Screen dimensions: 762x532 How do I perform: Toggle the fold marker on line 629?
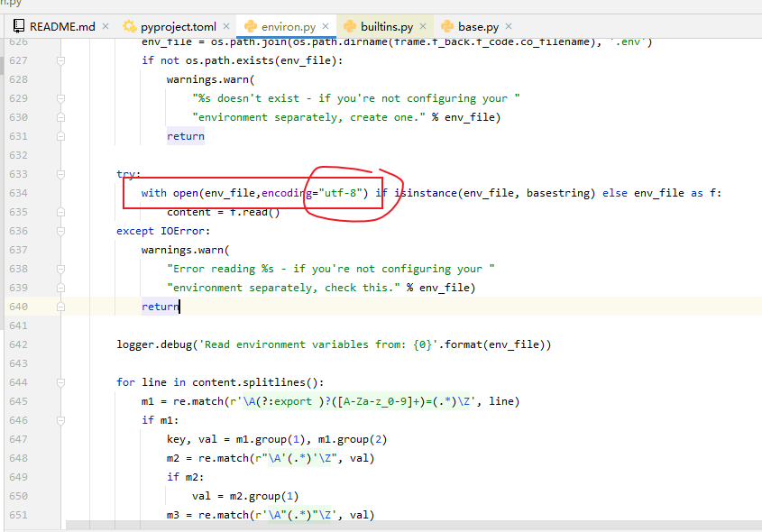(60, 98)
